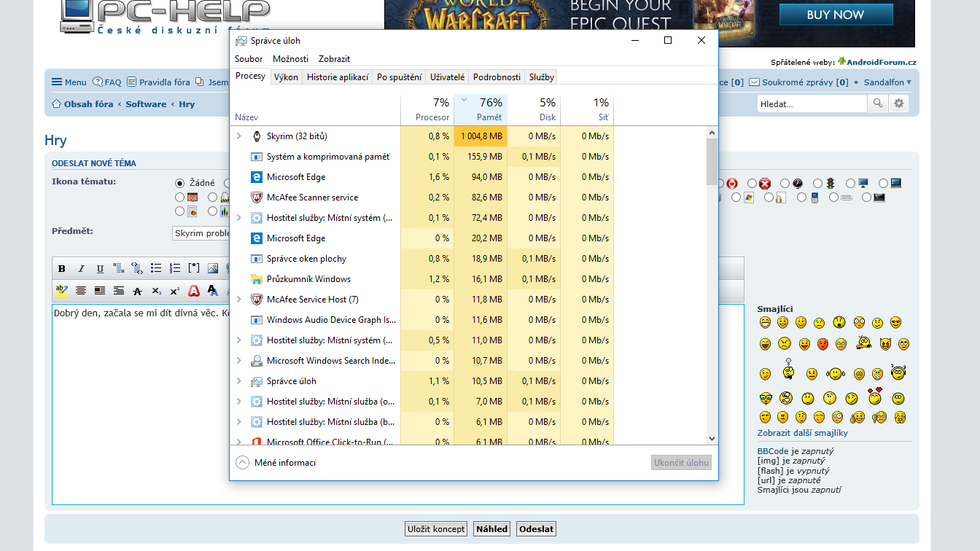Image resolution: width=980 pixels, height=551 pixels.
Task: Open the Zobrazit menu
Action: (x=334, y=59)
